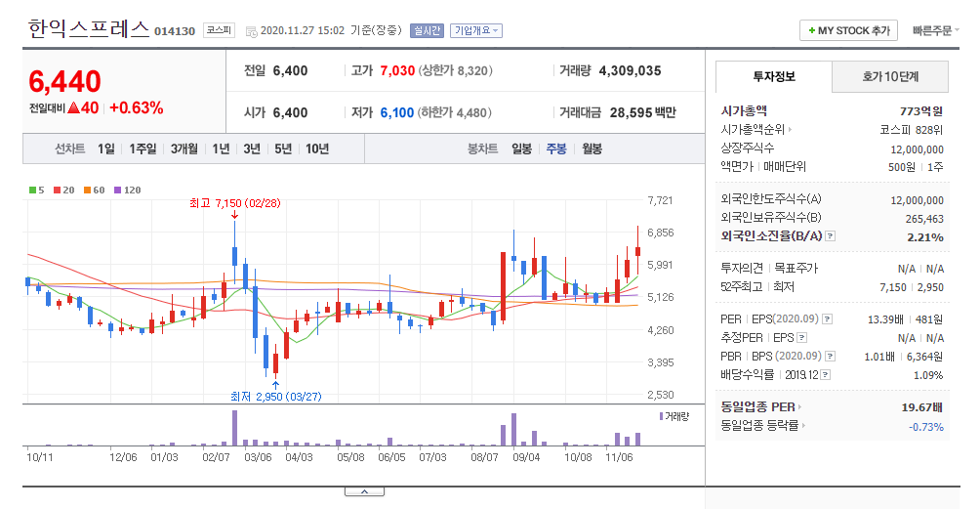Click the 거래대금 value 28,595 백만
Viewport: 980px width, 509px height.
coord(642,112)
